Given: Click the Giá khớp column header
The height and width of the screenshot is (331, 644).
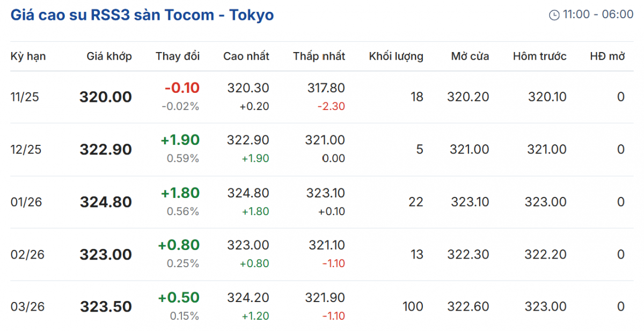Looking at the screenshot, I should click(109, 56).
